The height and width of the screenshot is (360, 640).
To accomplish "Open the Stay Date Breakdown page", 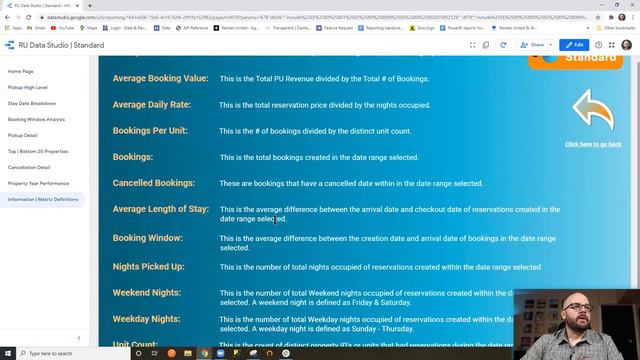I will coord(32,103).
